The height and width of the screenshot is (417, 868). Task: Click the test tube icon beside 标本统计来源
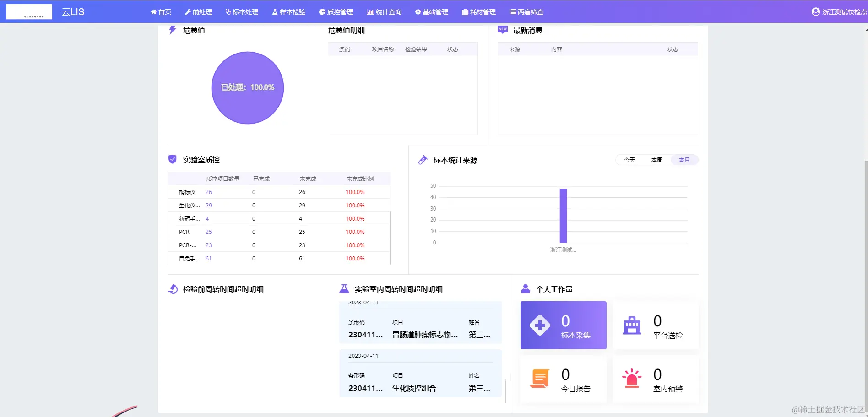(x=423, y=160)
